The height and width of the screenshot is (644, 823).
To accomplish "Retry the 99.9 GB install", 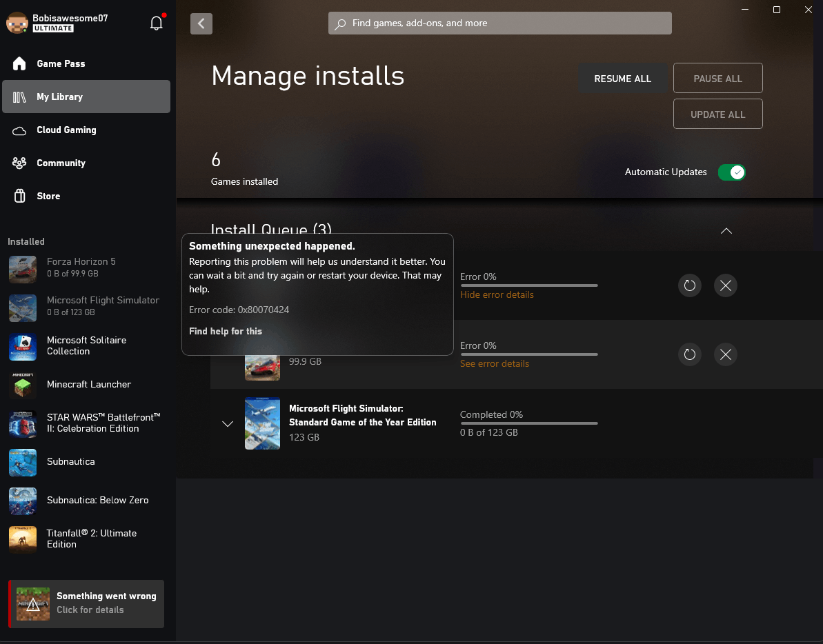I will click(x=690, y=354).
